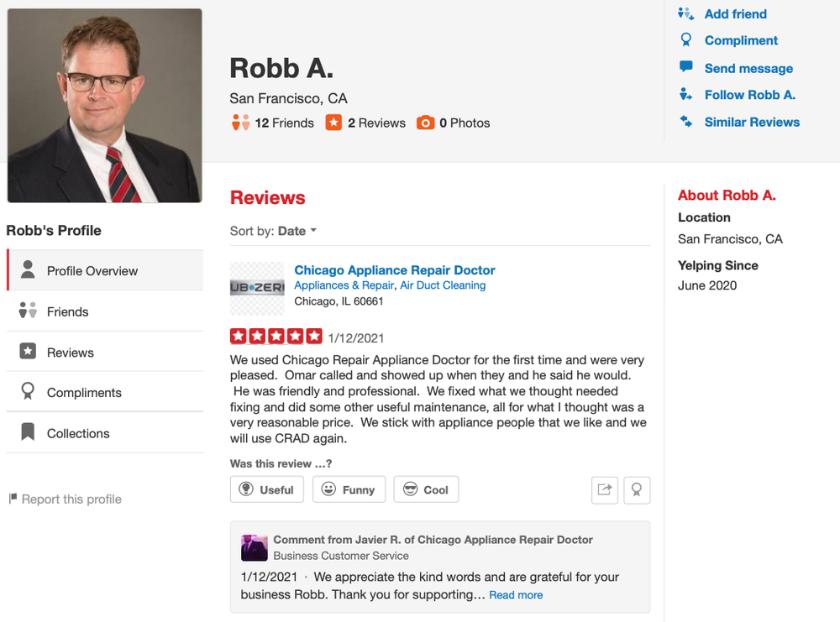840x622 pixels.
Task: Click the Follow Robb A. link
Action: tap(749, 95)
